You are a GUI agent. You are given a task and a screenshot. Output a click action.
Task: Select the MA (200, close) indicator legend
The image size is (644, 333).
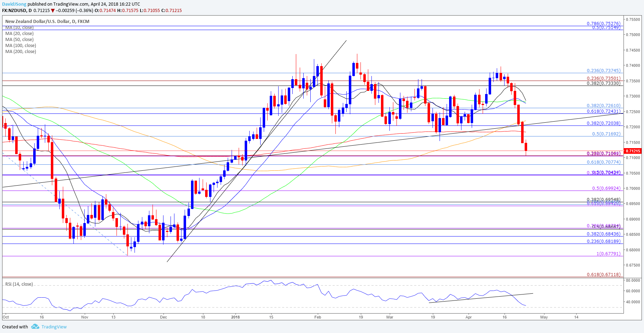pyautogui.click(x=20, y=52)
